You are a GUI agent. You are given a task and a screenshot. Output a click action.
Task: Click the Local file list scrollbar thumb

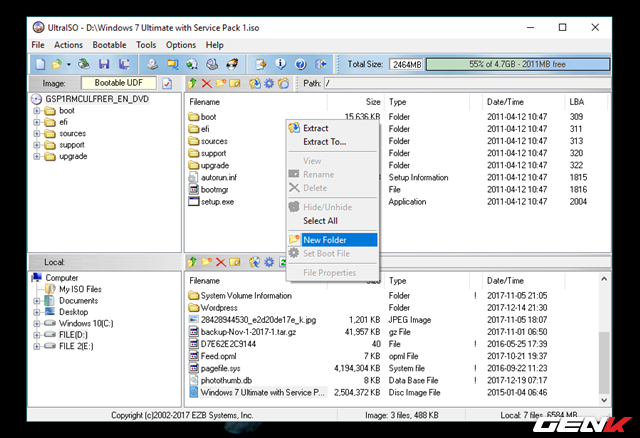604,362
